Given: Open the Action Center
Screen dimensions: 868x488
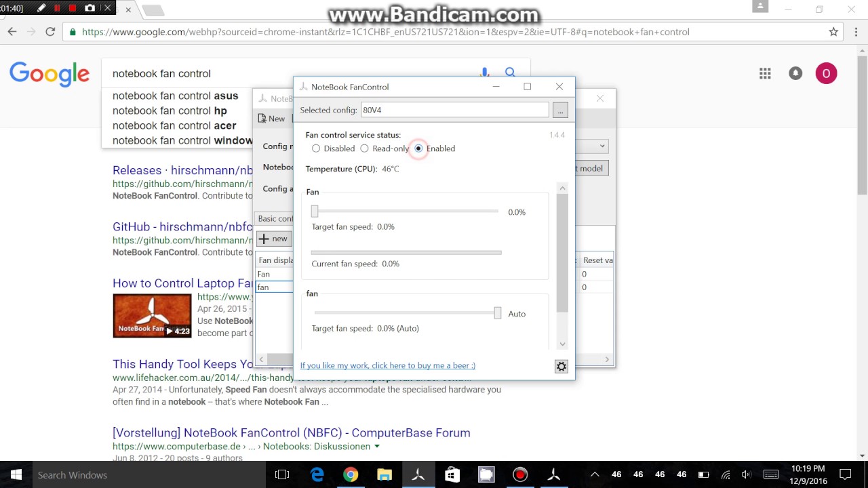Looking at the screenshot, I should click(x=845, y=474).
